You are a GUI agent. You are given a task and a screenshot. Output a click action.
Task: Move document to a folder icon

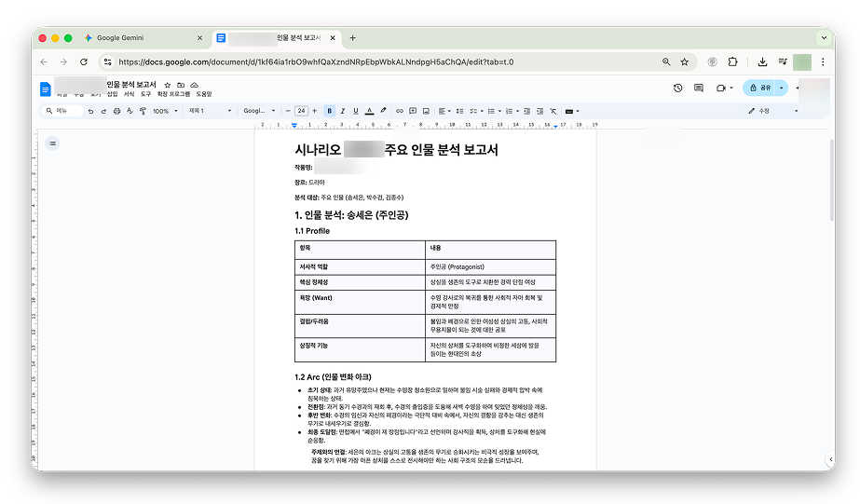click(x=181, y=85)
